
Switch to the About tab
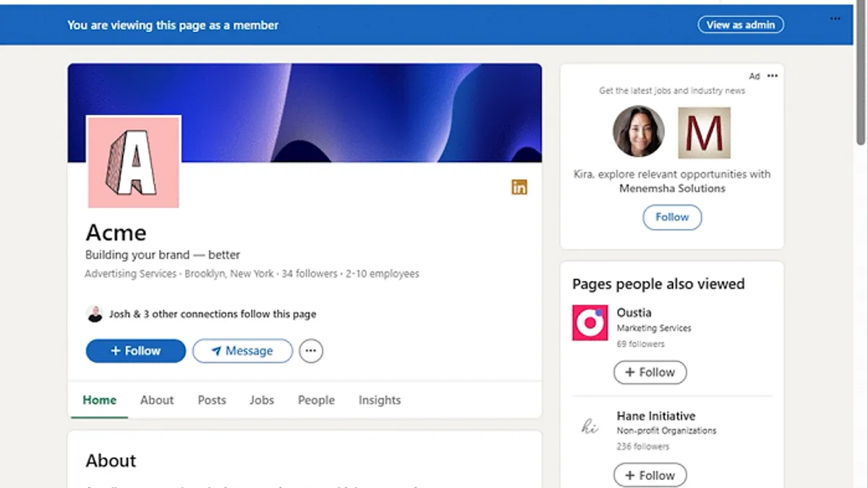click(x=157, y=400)
